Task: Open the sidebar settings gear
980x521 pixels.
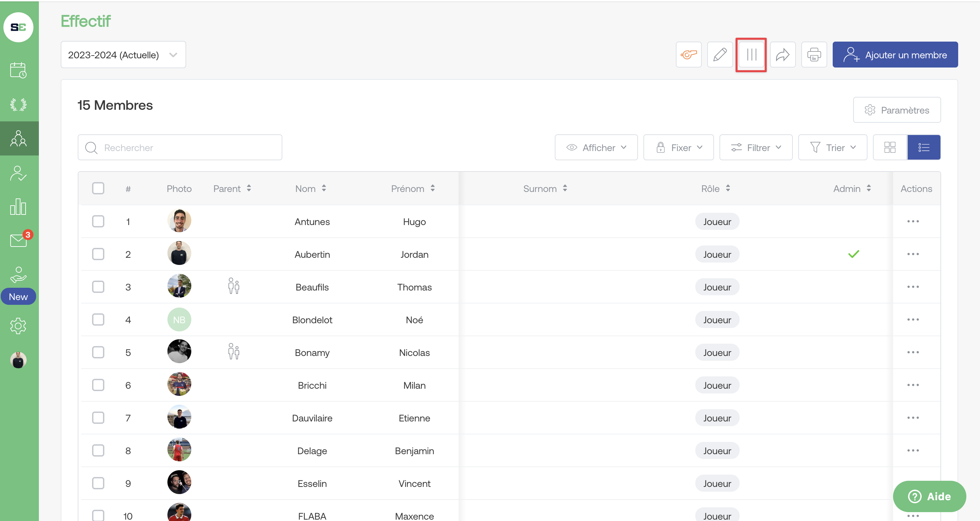Action: pos(18,326)
